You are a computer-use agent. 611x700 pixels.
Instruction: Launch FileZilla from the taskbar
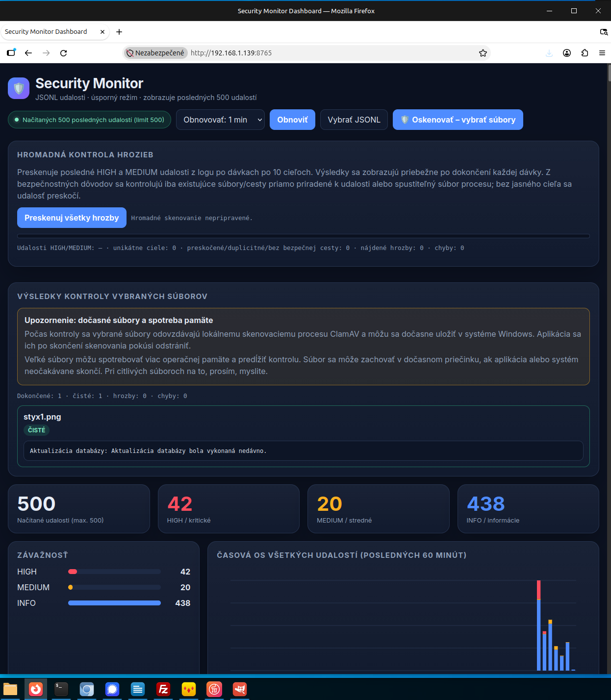click(x=163, y=689)
